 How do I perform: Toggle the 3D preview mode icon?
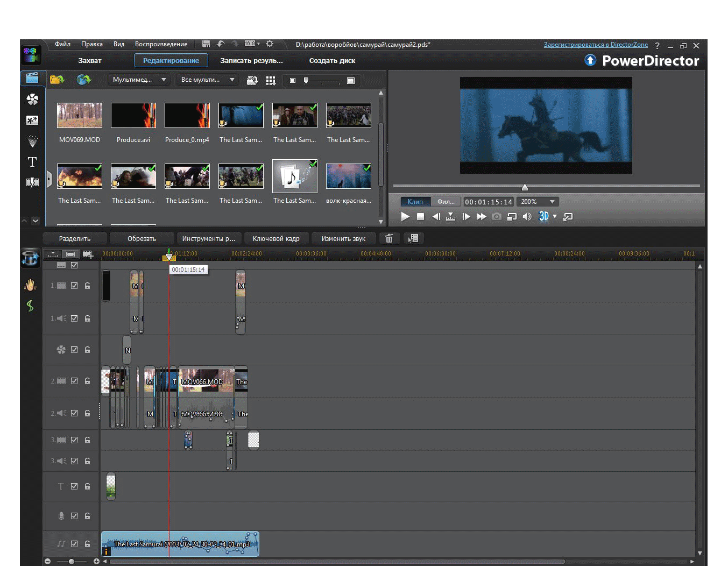click(543, 217)
